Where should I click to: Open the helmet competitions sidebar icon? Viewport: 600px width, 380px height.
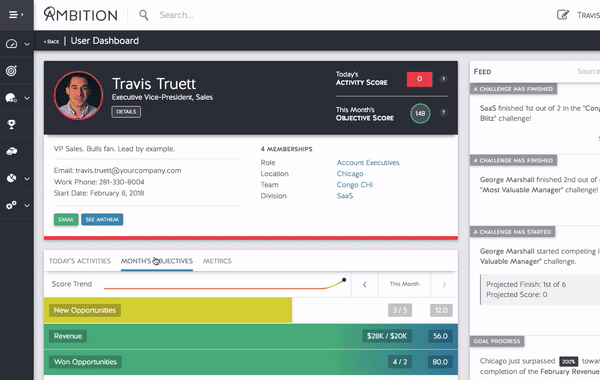[11, 98]
